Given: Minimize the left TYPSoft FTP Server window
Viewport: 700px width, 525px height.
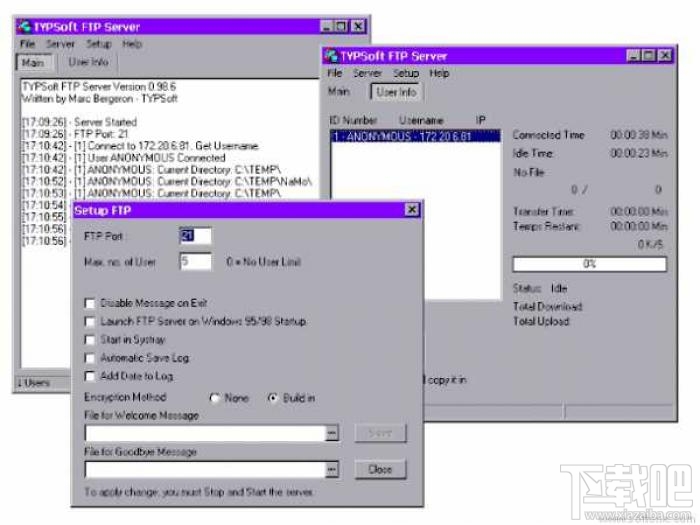Looking at the screenshot, I should [327, 26].
